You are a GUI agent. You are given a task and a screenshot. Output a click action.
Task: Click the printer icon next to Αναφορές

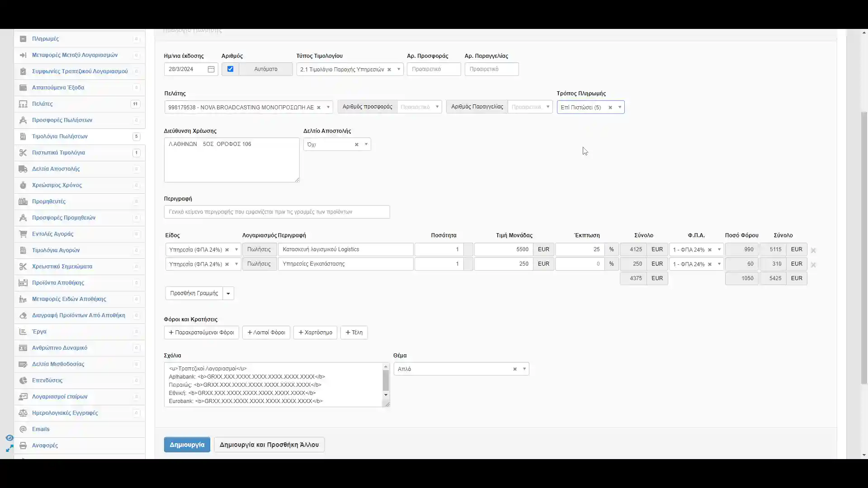(23, 446)
